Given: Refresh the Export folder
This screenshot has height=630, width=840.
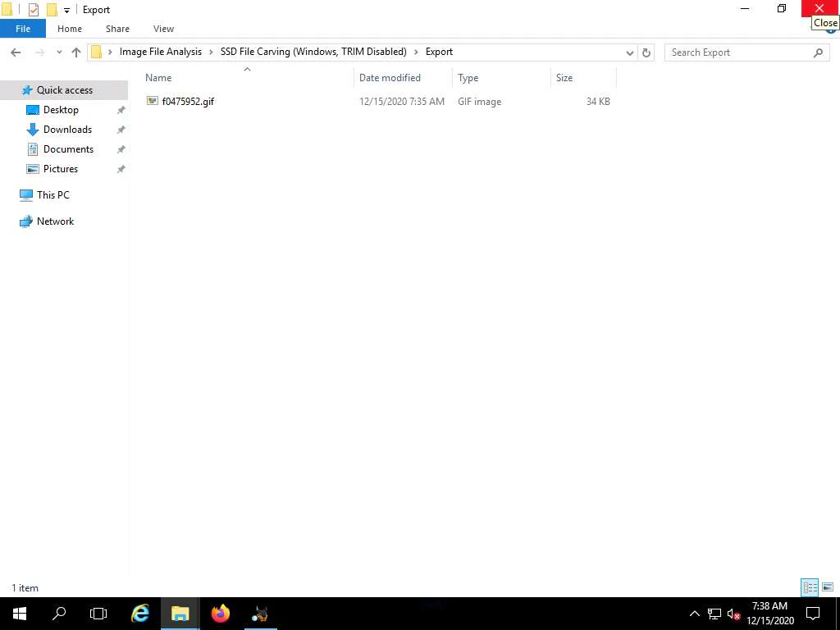Looking at the screenshot, I should (x=646, y=52).
